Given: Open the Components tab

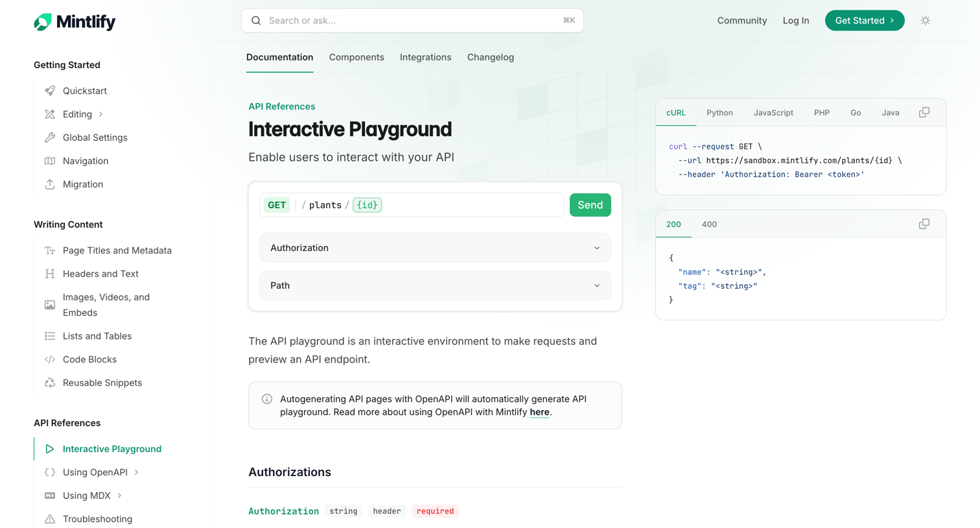Looking at the screenshot, I should [x=356, y=57].
